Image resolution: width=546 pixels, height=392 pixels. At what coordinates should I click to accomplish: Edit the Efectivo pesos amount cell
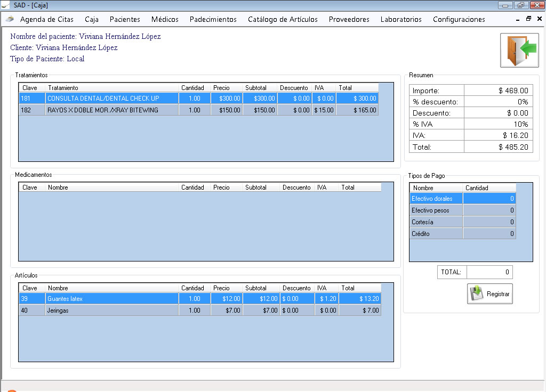point(489,210)
